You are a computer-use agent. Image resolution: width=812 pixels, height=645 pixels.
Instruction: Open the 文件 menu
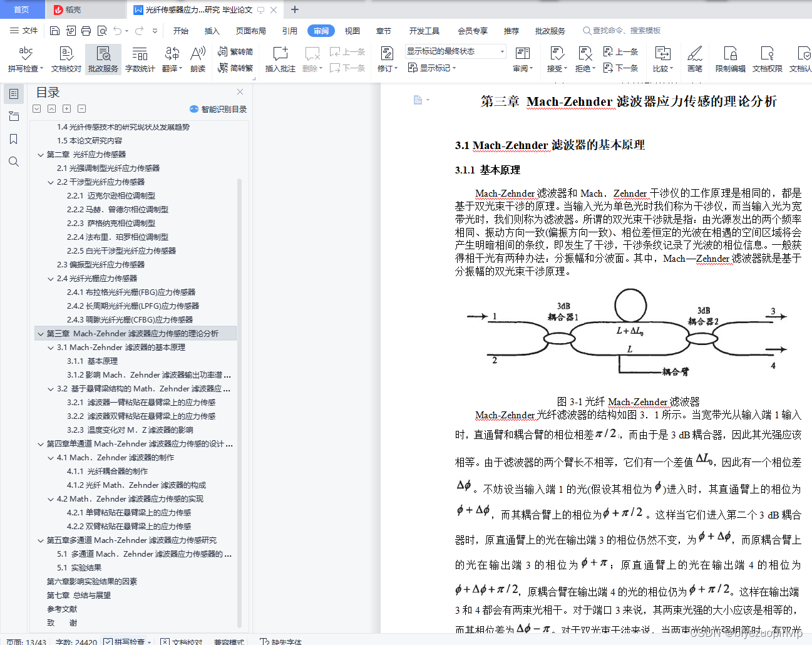(x=24, y=31)
